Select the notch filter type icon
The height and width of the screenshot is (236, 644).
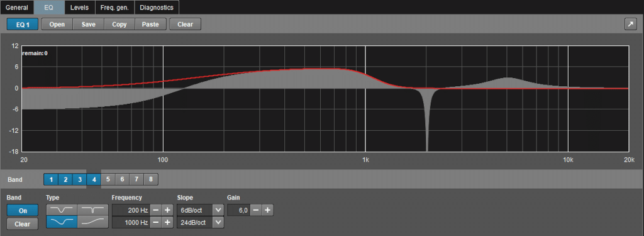[x=93, y=210]
